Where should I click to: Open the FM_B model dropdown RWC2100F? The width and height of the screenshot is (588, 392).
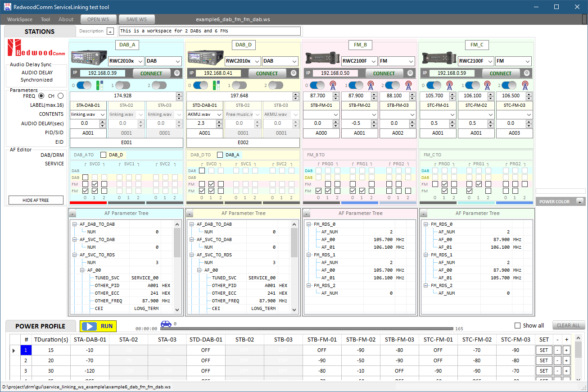coord(359,61)
